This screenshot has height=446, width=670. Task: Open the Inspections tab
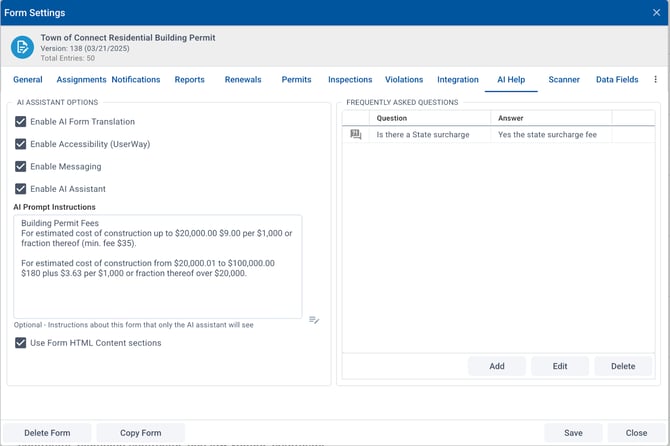(x=350, y=80)
